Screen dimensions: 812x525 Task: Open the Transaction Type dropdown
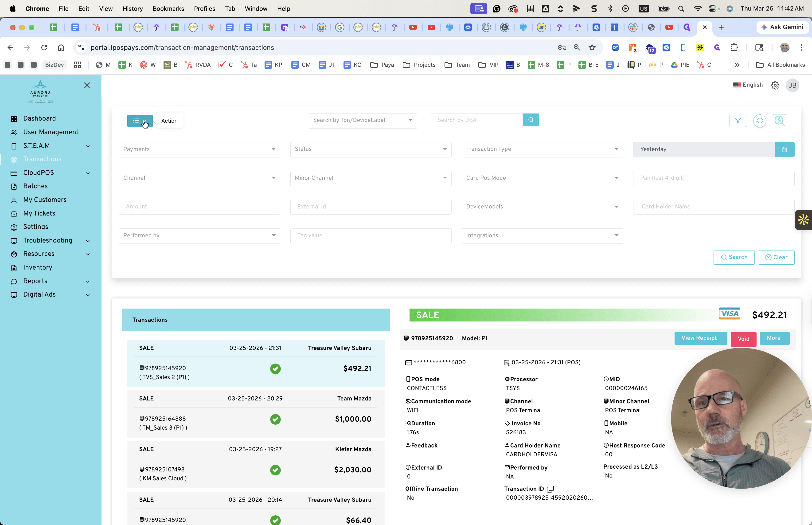click(x=542, y=149)
